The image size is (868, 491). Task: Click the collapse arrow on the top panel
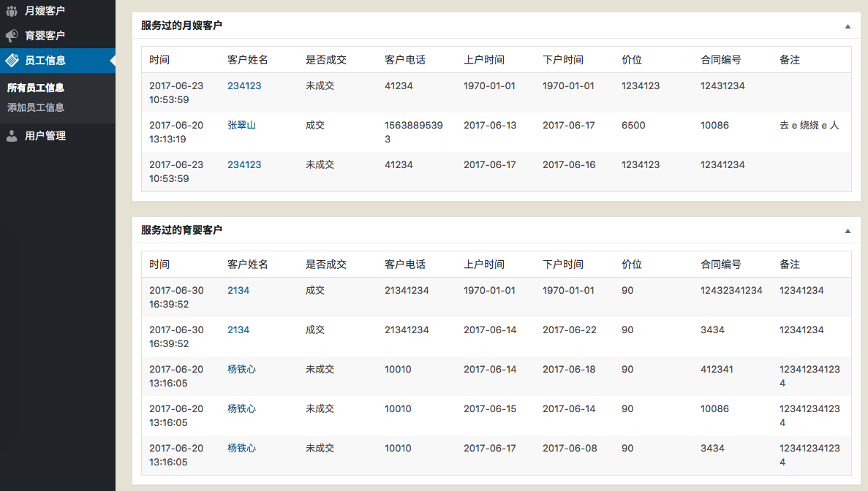pos(848,25)
